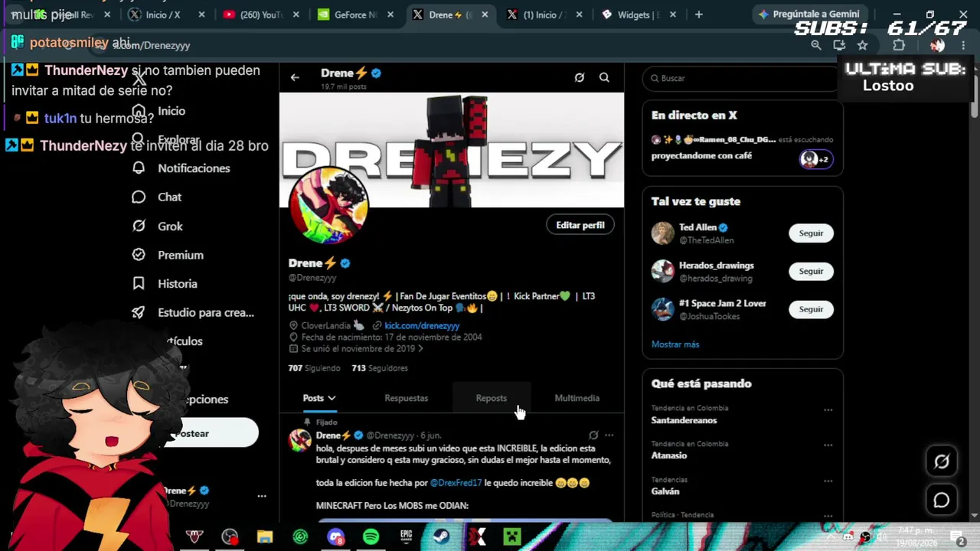Open options for the Atanasio trend

pyautogui.click(x=828, y=445)
